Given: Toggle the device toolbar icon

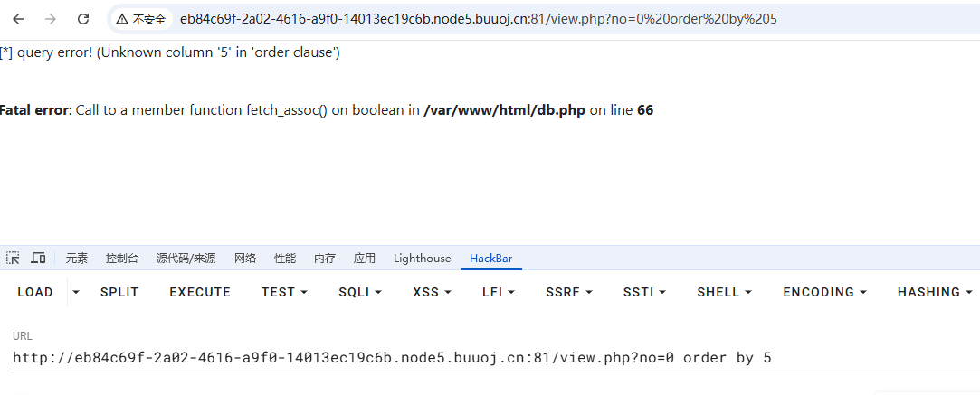Looking at the screenshot, I should (38, 258).
